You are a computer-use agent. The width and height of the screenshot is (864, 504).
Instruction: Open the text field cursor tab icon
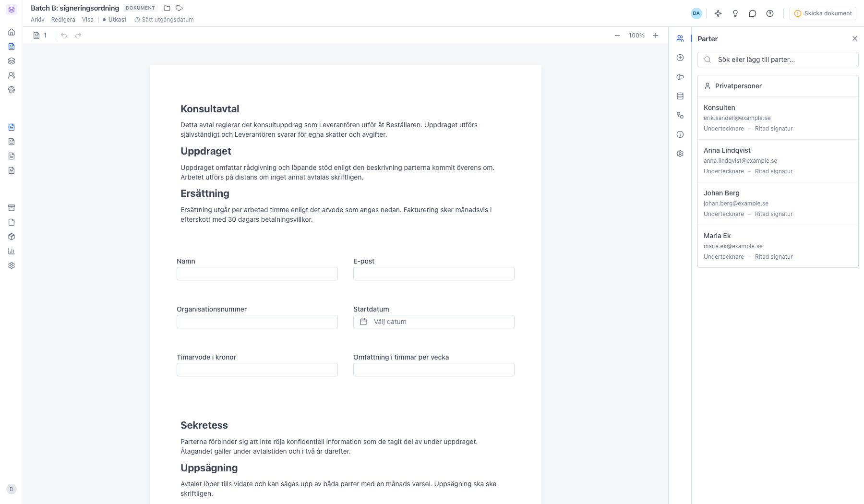[680, 77]
